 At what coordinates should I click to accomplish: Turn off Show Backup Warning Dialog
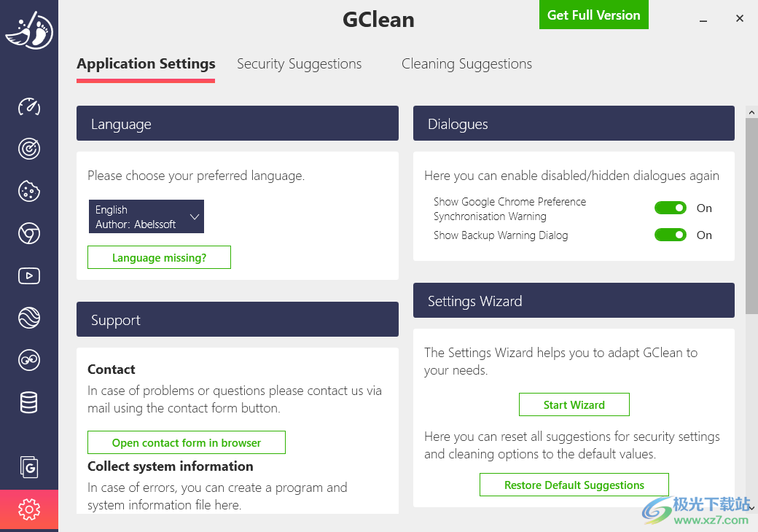(x=670, y=235)
